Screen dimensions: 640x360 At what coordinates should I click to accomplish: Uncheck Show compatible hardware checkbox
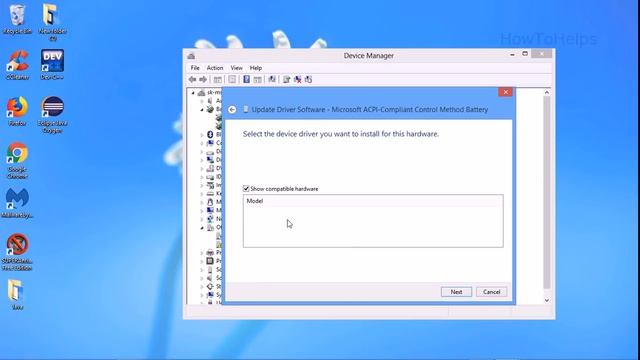pos(246,189)
